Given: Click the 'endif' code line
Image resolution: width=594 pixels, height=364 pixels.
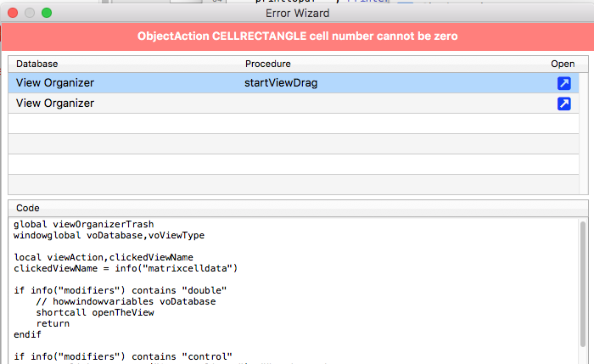Looking at the screenshot, I should pos(27,334).
